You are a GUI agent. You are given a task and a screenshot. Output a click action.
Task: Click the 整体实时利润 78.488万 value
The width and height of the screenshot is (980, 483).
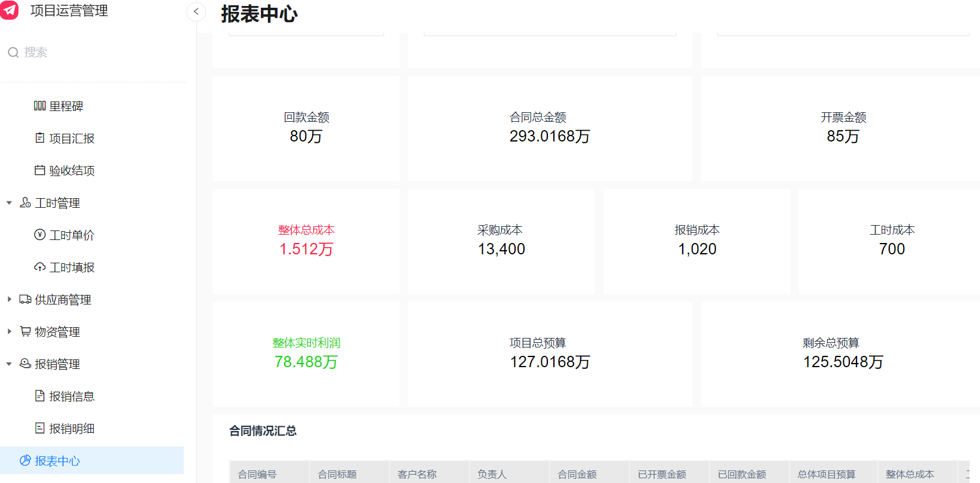tap(306, 362)
